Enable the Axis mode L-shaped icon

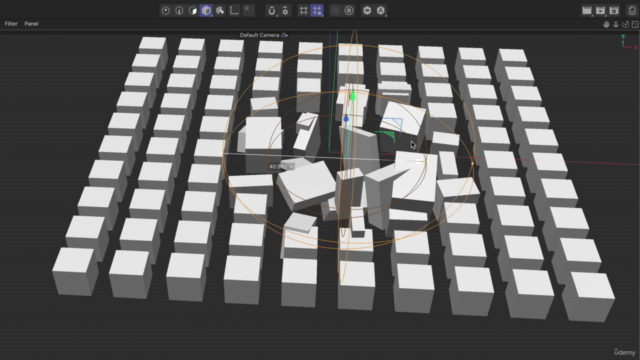[234, 11]
